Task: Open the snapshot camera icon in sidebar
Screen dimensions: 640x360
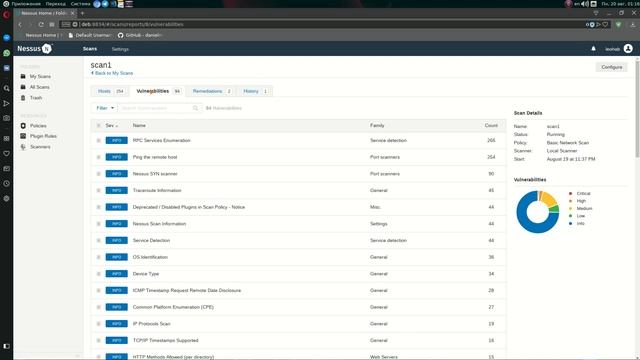Action: [x=7, y=118]
